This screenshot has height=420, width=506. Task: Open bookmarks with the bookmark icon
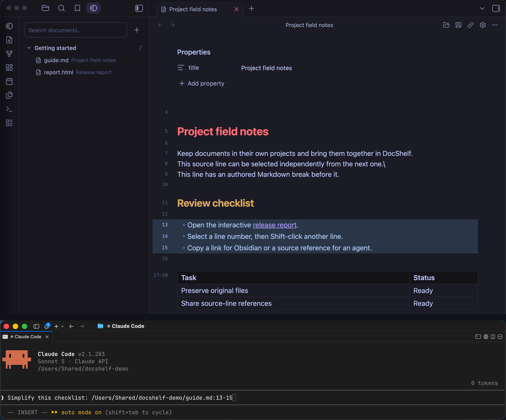[x=77, y=8]
